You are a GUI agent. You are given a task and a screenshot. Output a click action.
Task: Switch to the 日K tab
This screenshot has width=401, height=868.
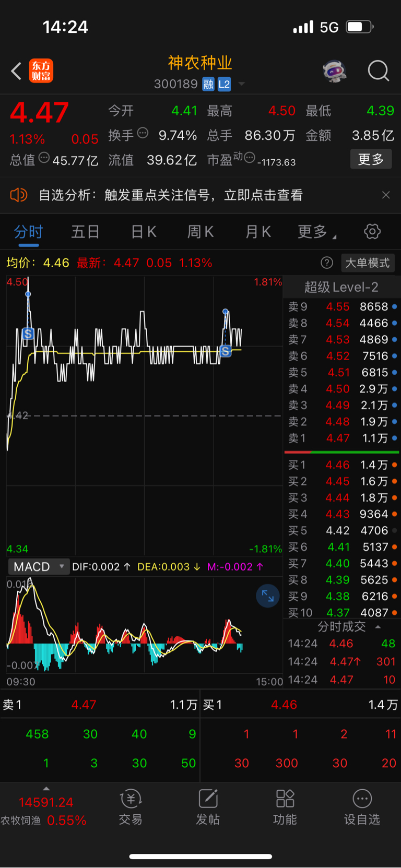click(x=144, y=232)
